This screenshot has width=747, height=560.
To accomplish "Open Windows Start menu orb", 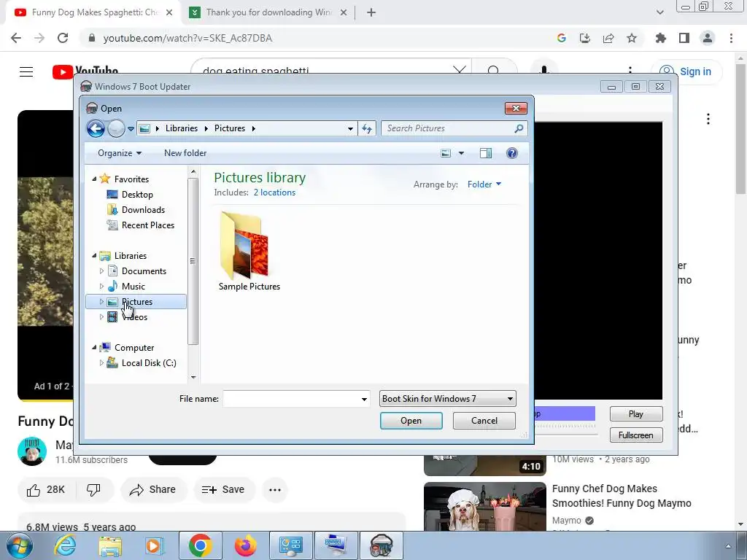I will click(20, 545).
